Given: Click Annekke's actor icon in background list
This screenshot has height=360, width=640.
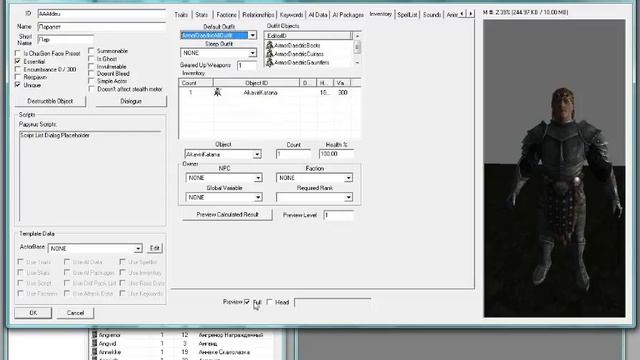Looking at the screenshot, I should [x=94, y=352].
